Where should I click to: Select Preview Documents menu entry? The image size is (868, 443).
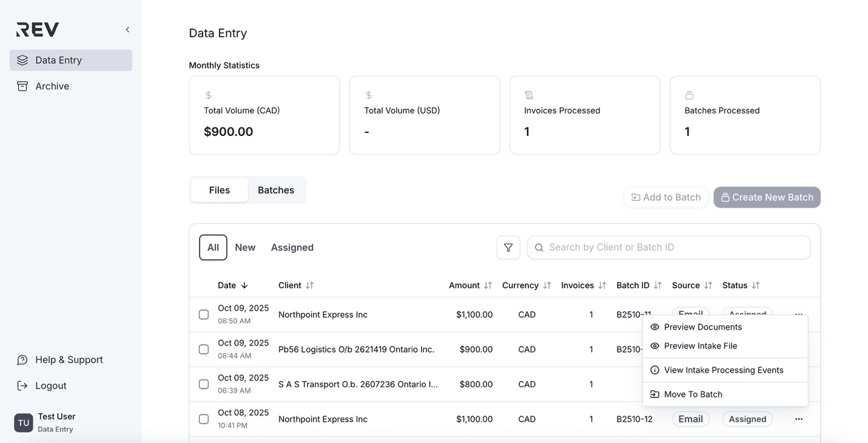tap(702, 327)
